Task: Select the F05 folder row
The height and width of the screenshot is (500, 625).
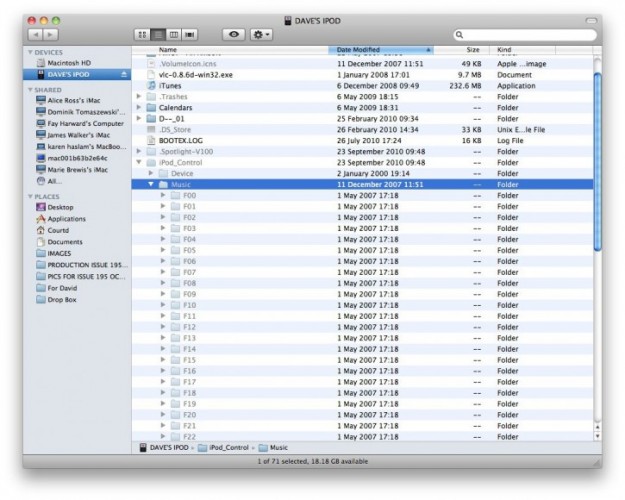Action: pyautogui.click(x=362, y=250)
